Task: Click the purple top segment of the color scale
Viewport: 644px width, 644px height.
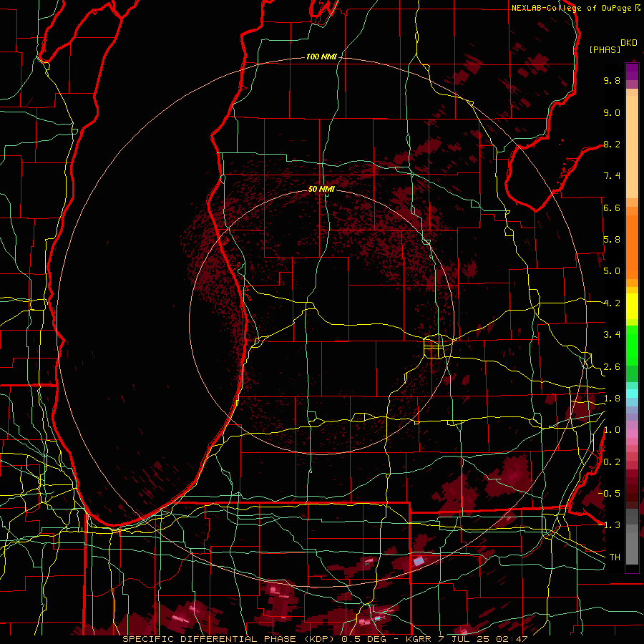Action: coord(632,72)
